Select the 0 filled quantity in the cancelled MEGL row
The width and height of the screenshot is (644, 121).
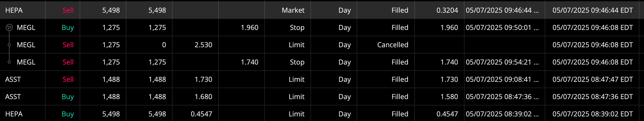click(164, 45)
